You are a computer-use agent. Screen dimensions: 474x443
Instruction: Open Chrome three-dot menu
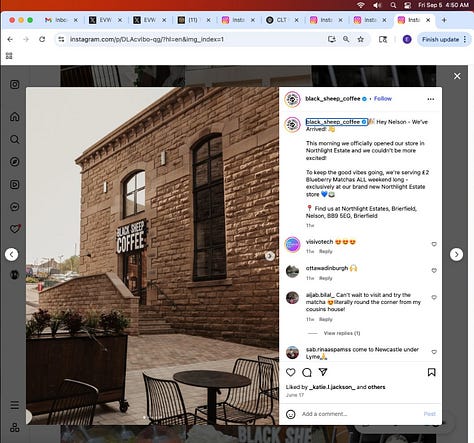[465, 39]
